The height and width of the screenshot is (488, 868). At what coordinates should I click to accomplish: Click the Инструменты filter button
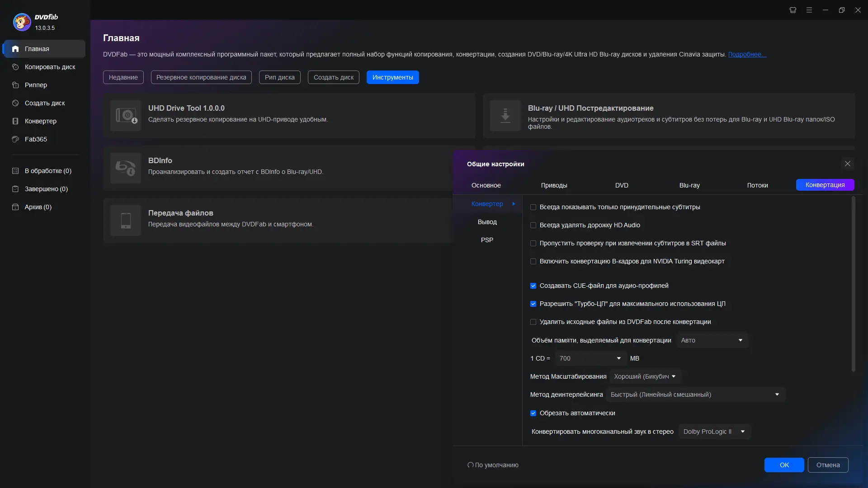coord(393,77)
